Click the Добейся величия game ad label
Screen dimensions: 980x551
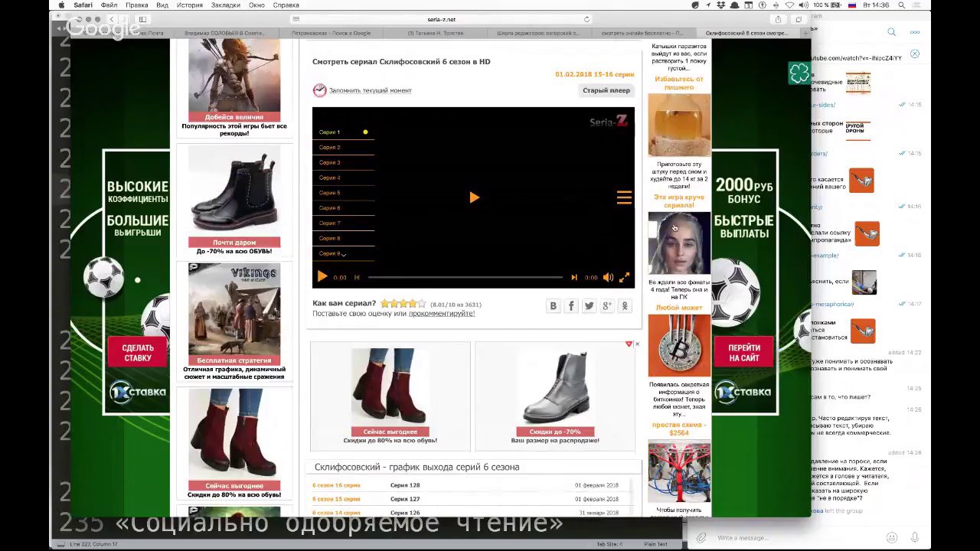coord(234,117)
